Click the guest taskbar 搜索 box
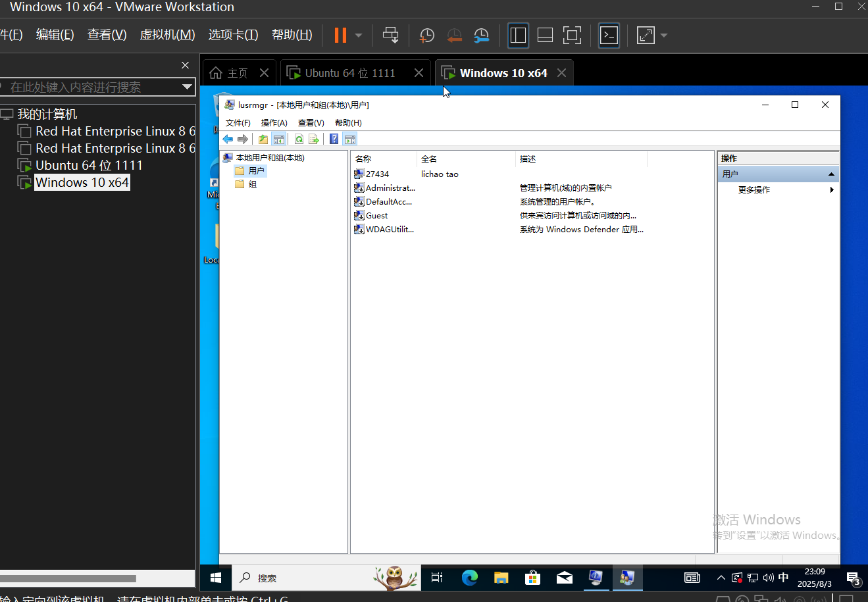The height and width of the screenshot is (602, 868). (x=327, y=578)
